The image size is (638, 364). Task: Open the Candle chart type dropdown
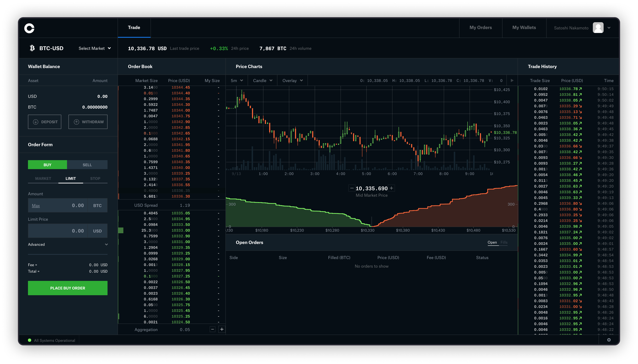click(x=262, y=81)
